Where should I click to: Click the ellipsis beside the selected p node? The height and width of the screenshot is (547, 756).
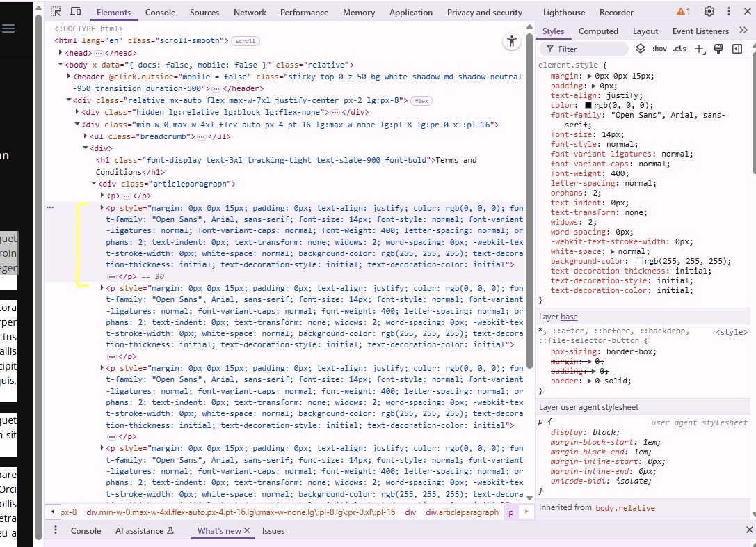[50, 207]
